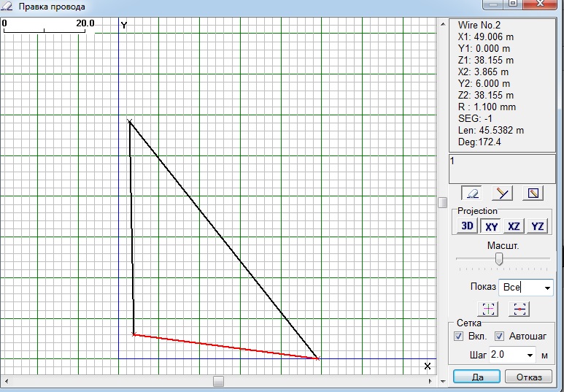The width and height of the screenshot is (564, 392).
Task: Click the Y1: 0.000 m value
Action: tap(484, 48)
